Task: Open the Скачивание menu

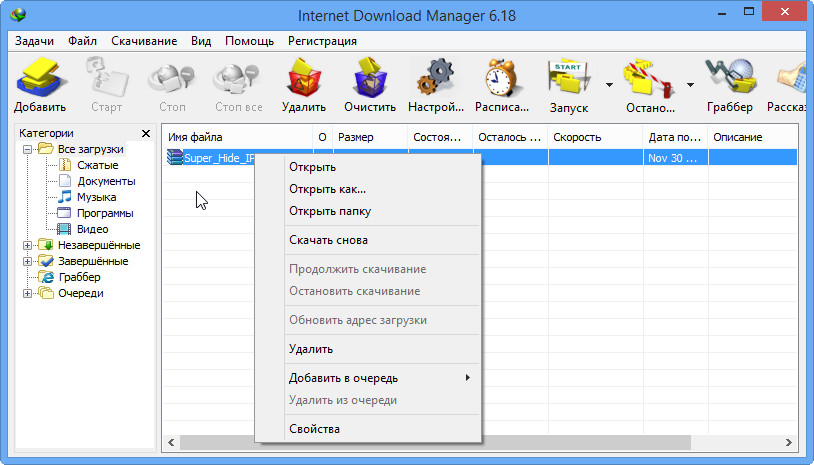Action: point(144,41)
